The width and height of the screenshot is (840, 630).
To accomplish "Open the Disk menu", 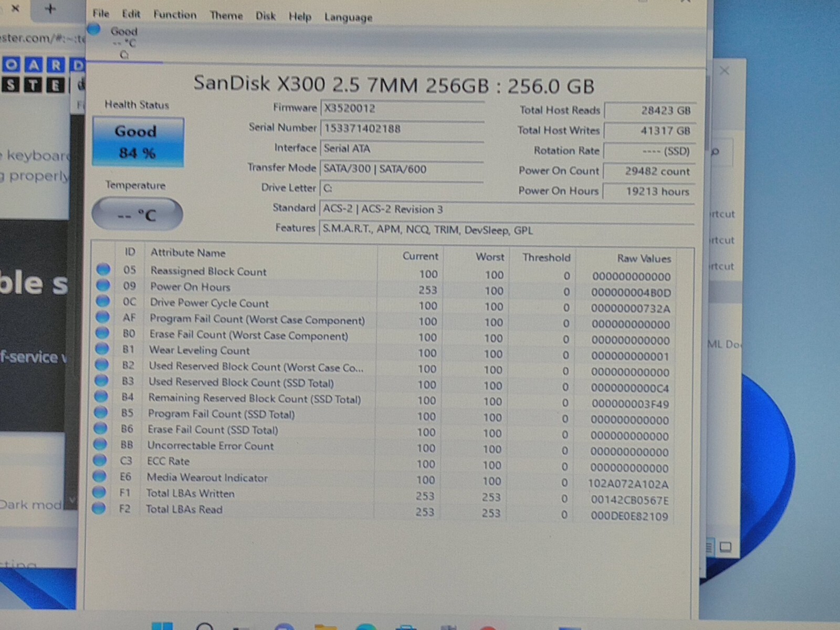I will tap(265, 16).
